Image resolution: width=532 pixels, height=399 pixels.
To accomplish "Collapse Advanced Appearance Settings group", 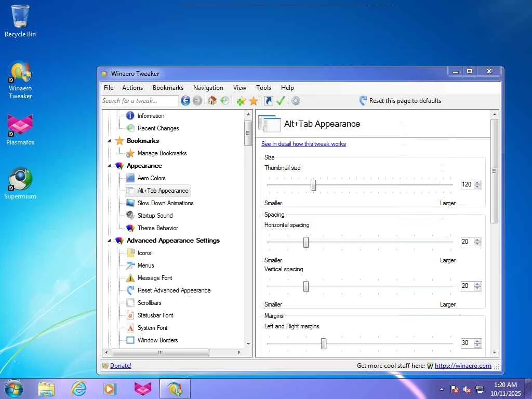I will 109,241.
